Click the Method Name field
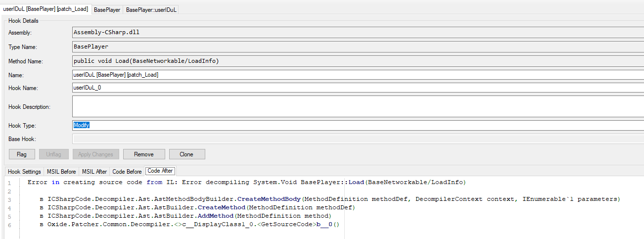The width and height of the screenshot is (644, 239). click(x=357, y=61)
